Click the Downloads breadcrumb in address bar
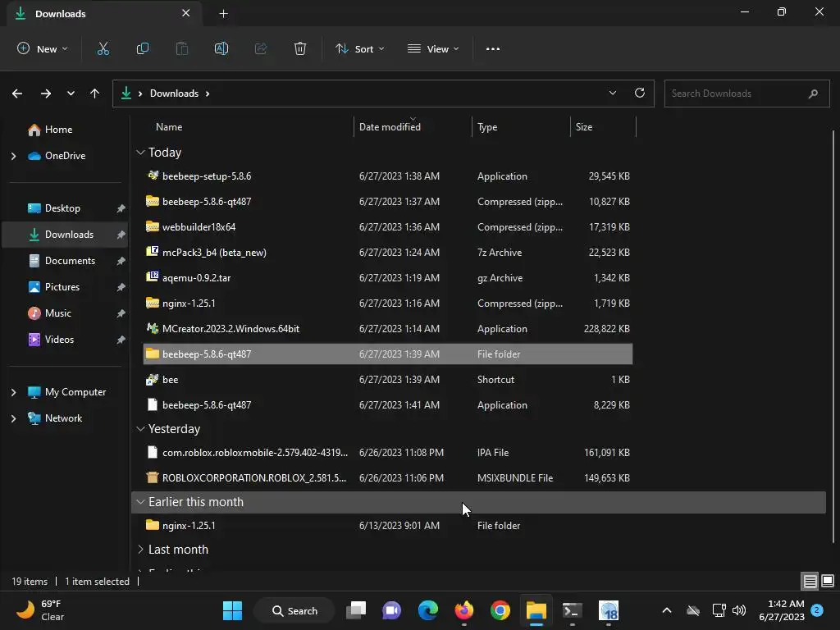Image resolution: width=840 pixels, height=630 pixels. pyautogui.click(x=174, y=94)
